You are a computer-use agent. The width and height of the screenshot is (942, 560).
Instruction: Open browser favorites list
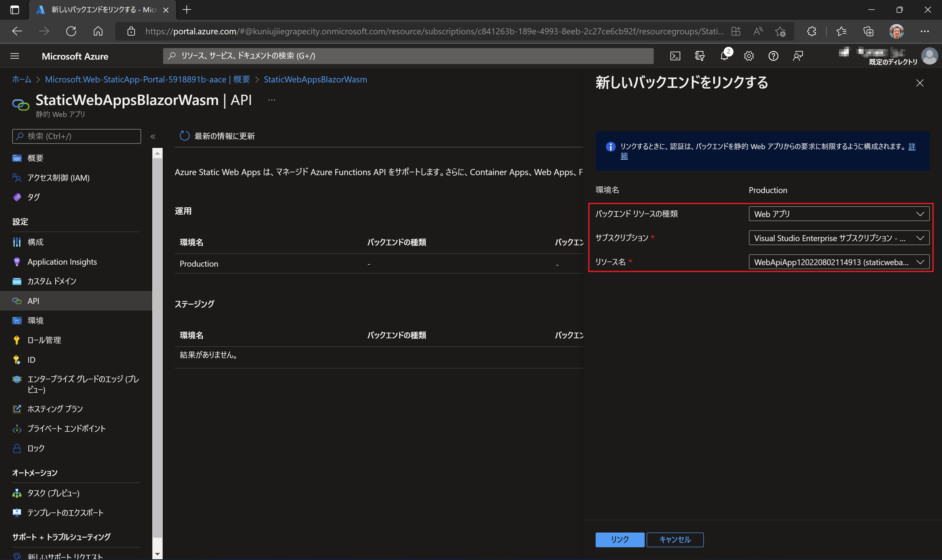pos(841,31)
